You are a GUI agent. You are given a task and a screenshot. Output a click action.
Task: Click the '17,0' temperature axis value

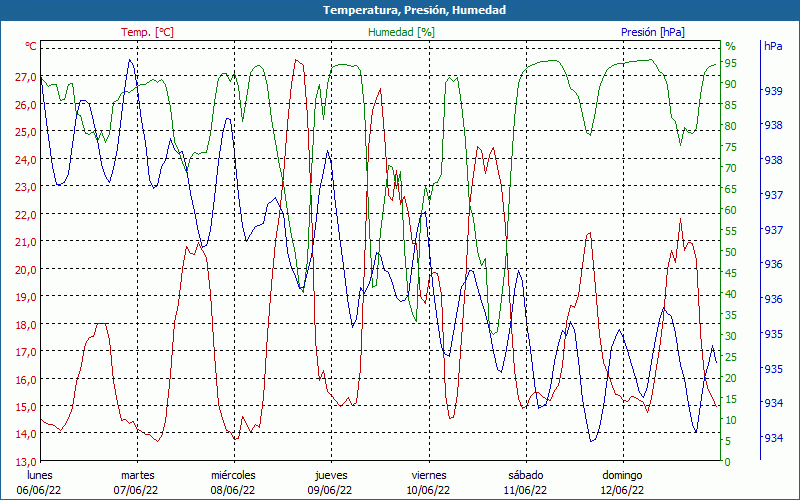pyautogui.click(x=26, y=352)
